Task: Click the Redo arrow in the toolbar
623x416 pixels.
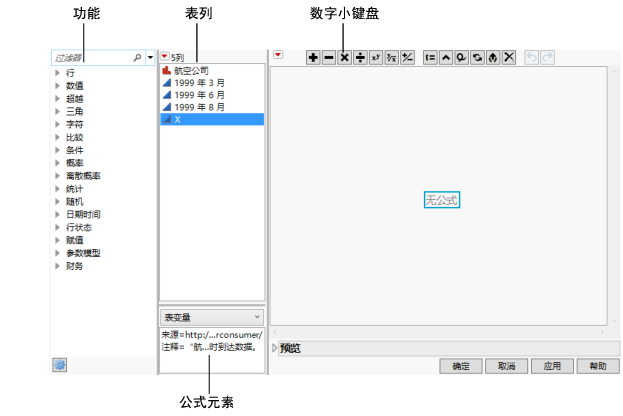Action: coord(547,58)
